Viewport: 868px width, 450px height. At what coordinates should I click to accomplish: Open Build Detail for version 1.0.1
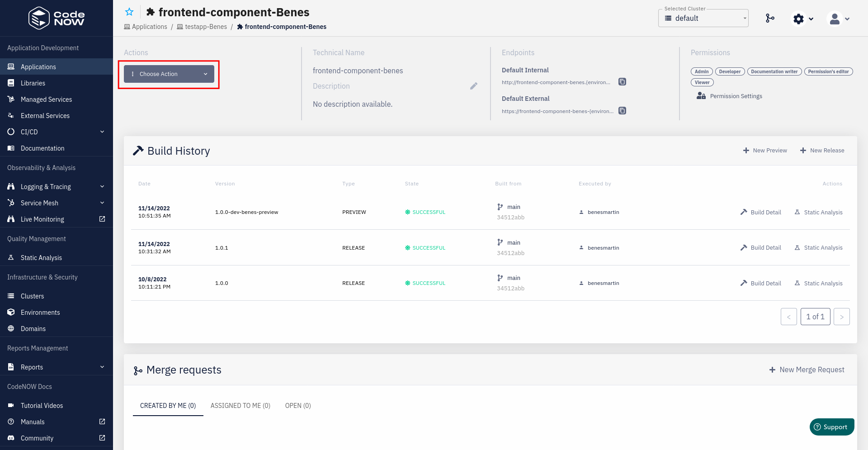tap(761, 247)
